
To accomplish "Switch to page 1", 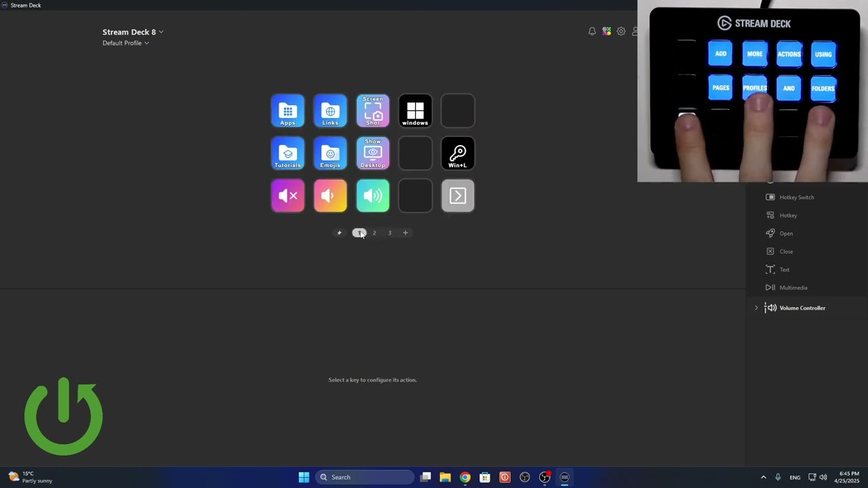I will [x=359, y=232].
